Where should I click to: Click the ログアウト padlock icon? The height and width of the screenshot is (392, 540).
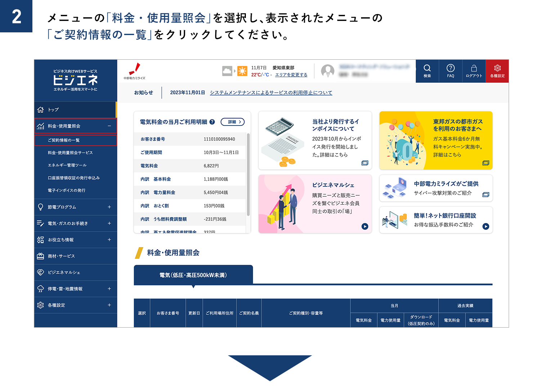point(474,71)
